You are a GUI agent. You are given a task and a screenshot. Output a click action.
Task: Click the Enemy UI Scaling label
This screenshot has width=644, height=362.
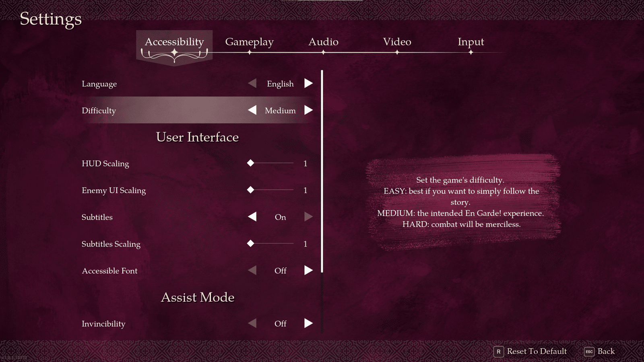(x=114, y=191)
